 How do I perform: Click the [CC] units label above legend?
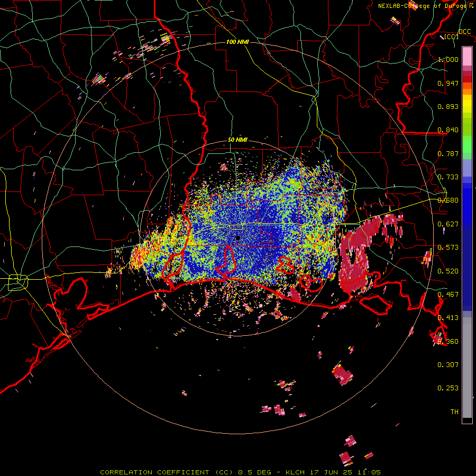point(452,36)
